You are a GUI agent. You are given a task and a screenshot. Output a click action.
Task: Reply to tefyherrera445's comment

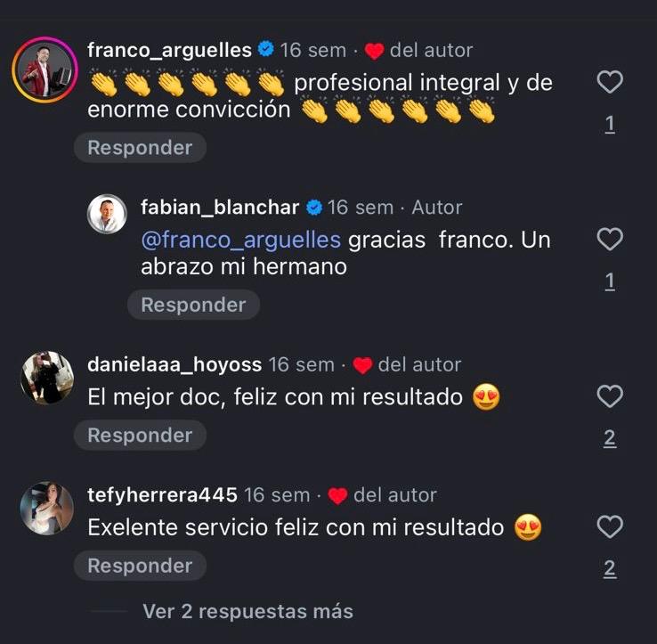pyautogui.click(x=140, y=566)
